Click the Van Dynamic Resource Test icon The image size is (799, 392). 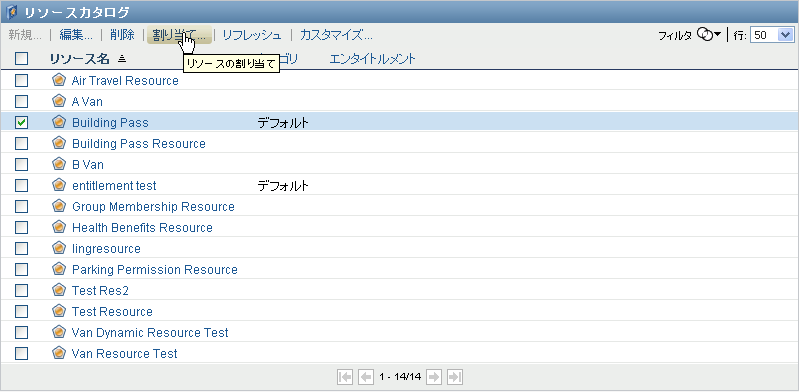tap(59, 332)
